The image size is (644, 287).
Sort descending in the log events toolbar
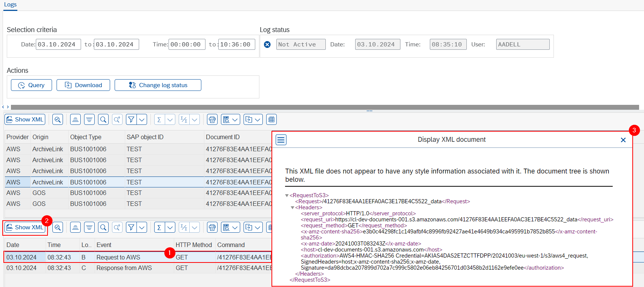pyautogui.click(x=89, y=227)
